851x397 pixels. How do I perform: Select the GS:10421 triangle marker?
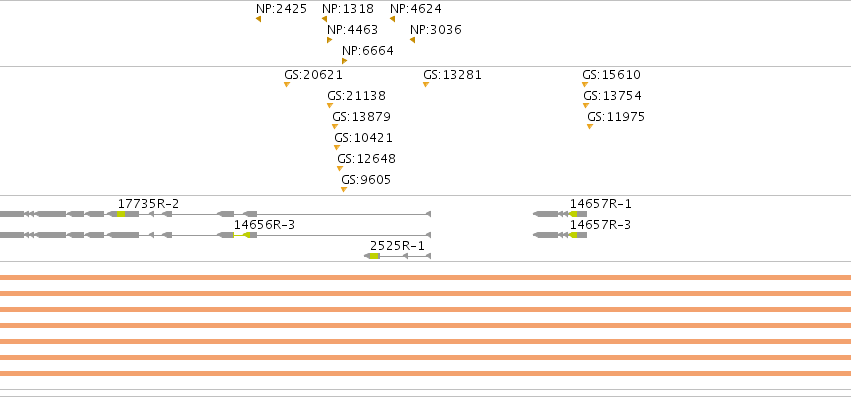tap(336, 148)
